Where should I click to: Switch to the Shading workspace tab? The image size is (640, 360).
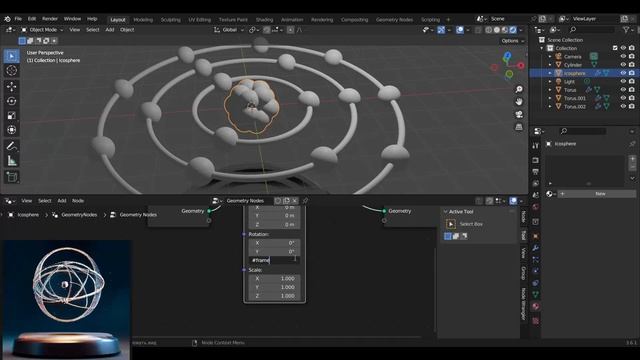click(x=264, y=20)
